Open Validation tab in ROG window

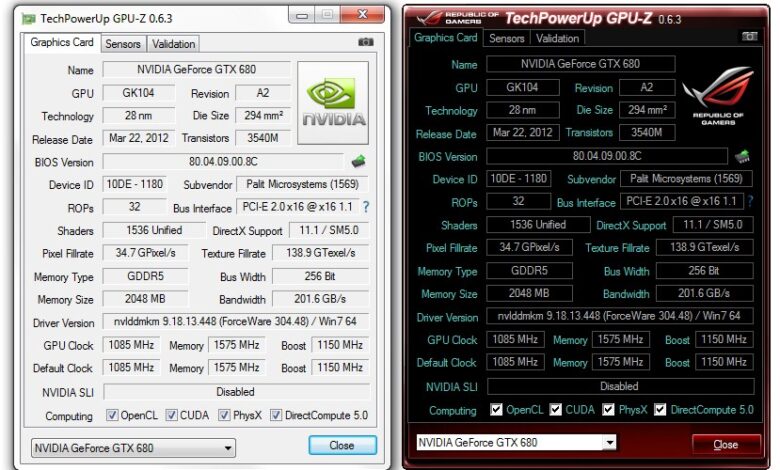pos(557,38)
